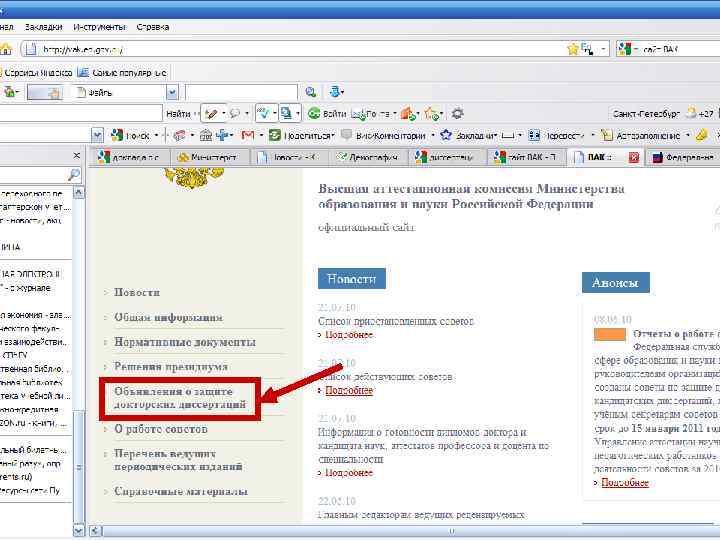The height and width of the screenshot is (540, 720).
Task: Click the Google Поиск search button
Action: pos(130,135)
